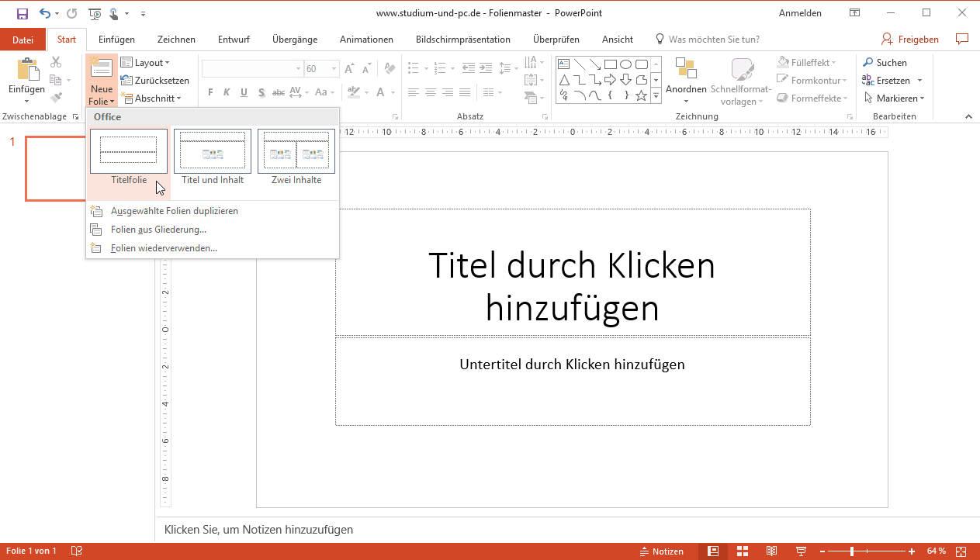
Task: Click the large Einfügen clipboard icon
Action: (x=27, y=71)
